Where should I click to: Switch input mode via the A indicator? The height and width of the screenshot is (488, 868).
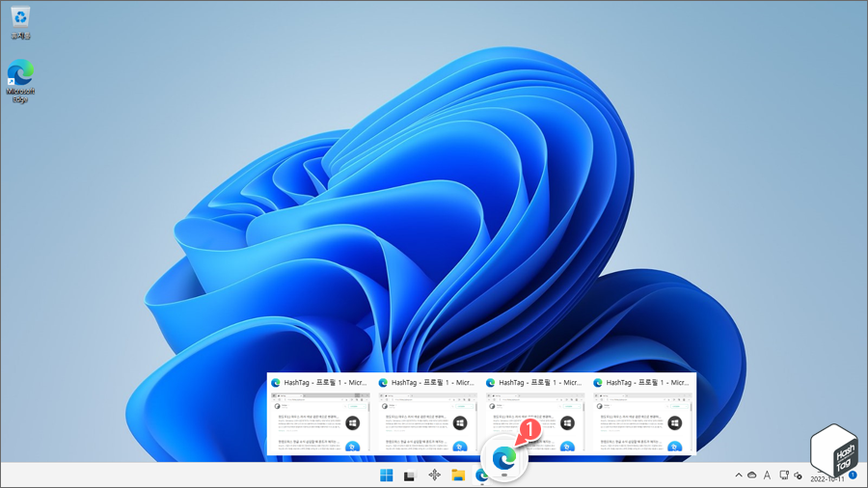tap(767, 475)
